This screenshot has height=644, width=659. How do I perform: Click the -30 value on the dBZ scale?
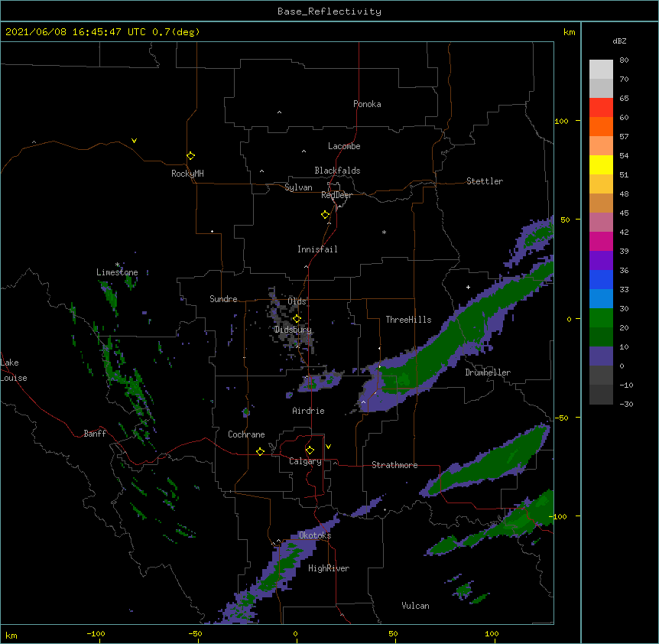pyautogui.click(x=626, y=405)
